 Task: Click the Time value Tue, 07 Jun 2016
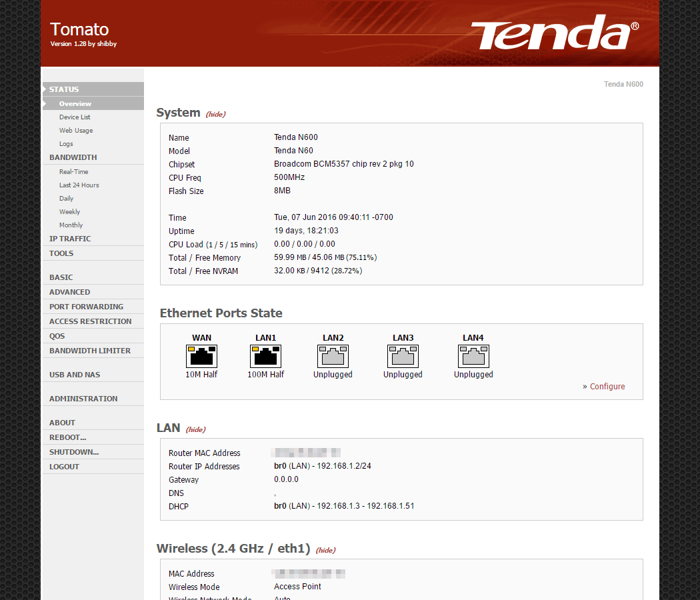(333, 217)
